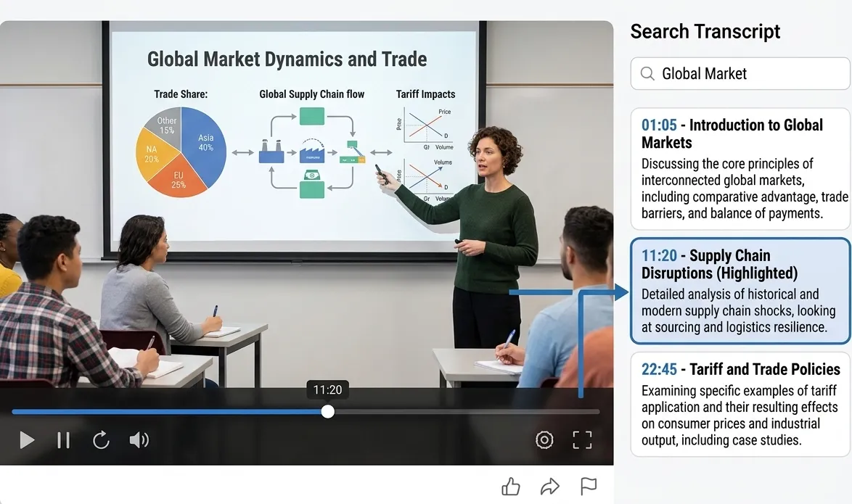
Task: Click the share arrow icon
Action: [x=550, y=486]
